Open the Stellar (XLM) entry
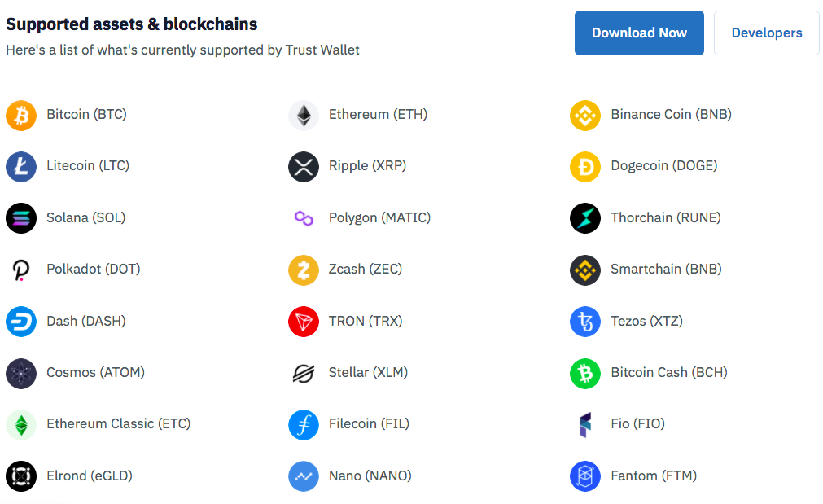Screen dimensions: 823x504 pyautogui.click(x=348, y=373)
